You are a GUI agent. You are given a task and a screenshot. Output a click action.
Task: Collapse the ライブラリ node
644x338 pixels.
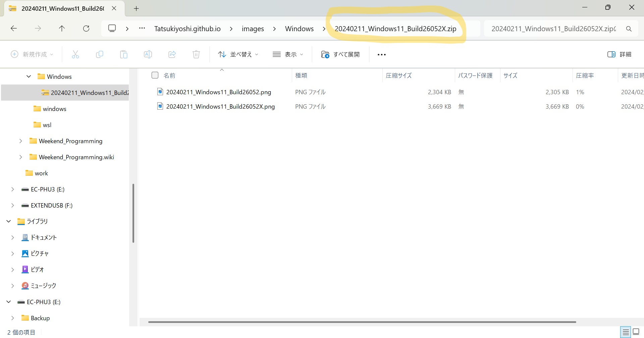9,221
